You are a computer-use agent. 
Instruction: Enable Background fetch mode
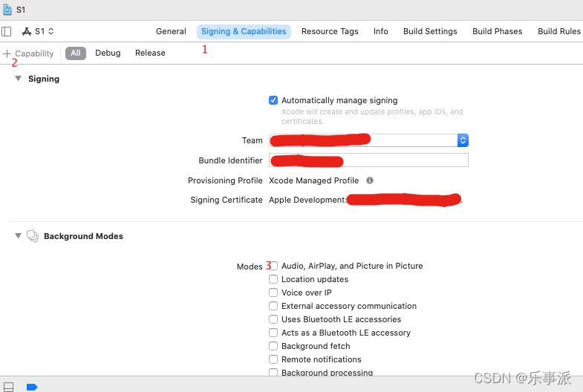coord(273,346)
